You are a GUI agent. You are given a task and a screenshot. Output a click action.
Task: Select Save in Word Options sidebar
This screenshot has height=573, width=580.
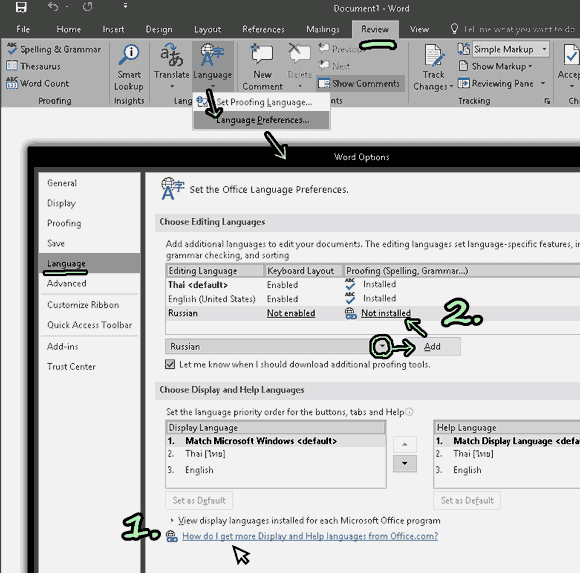[x=89, y=243]
